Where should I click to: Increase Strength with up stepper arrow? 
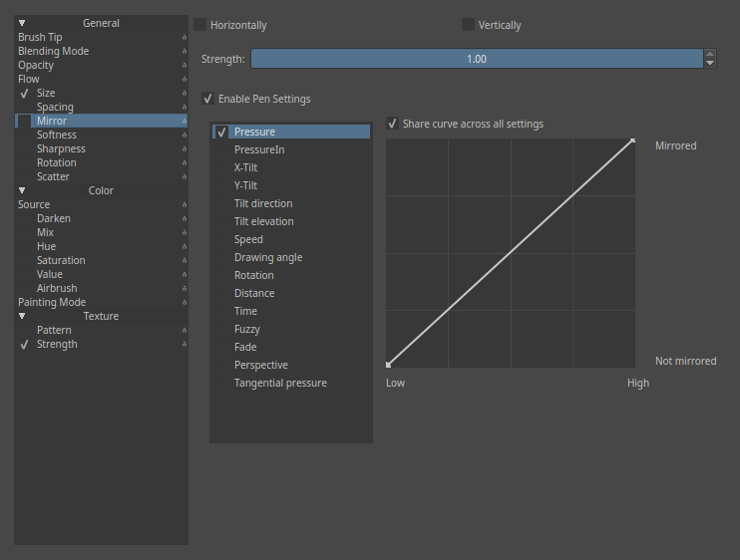pos(710,54)
